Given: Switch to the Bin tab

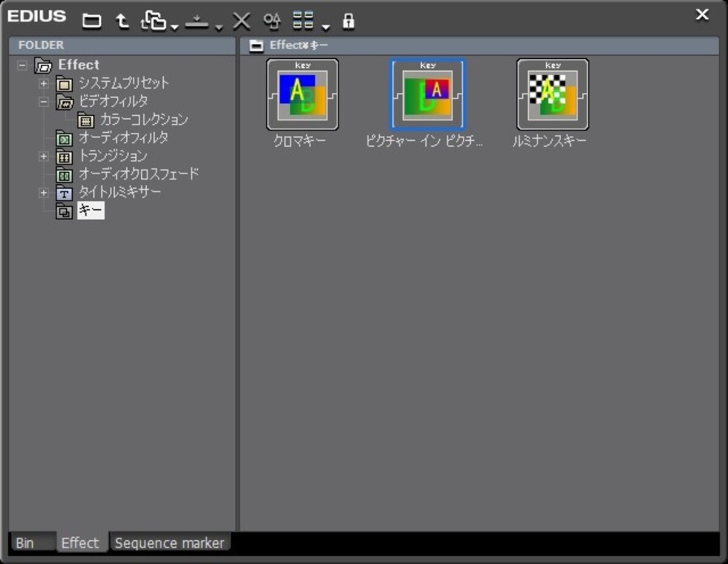Looking at the screenshot, I should [x=25, y=543].
